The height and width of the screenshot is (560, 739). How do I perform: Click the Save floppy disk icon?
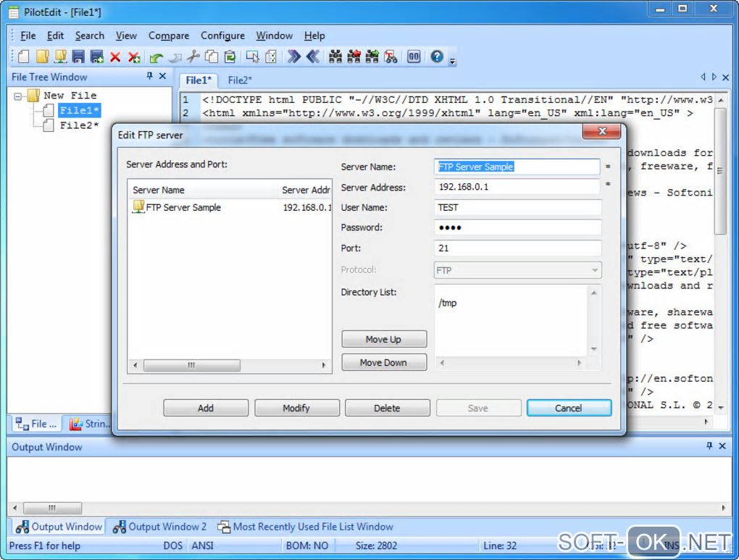pyautogui.click(x=78, y=57)
